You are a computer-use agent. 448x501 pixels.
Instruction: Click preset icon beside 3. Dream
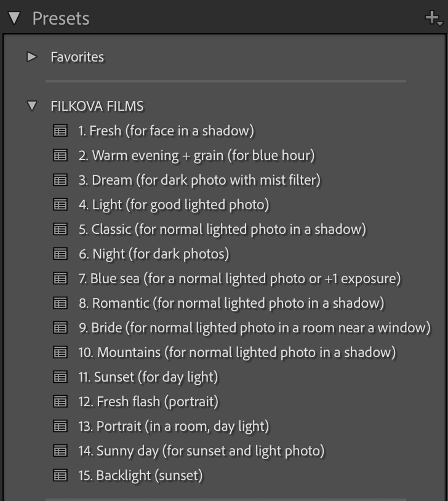pyautogui.click(x=60, y=180)
